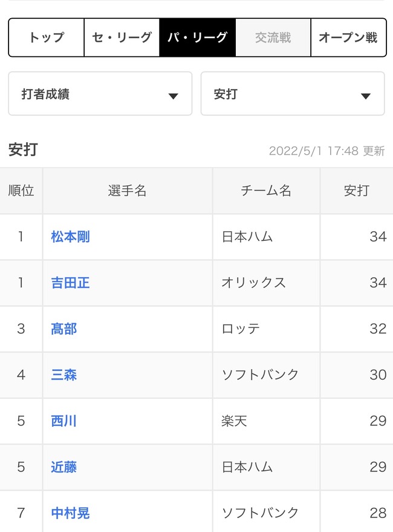Expand the 打者成績 dropdown

[100, 94]
